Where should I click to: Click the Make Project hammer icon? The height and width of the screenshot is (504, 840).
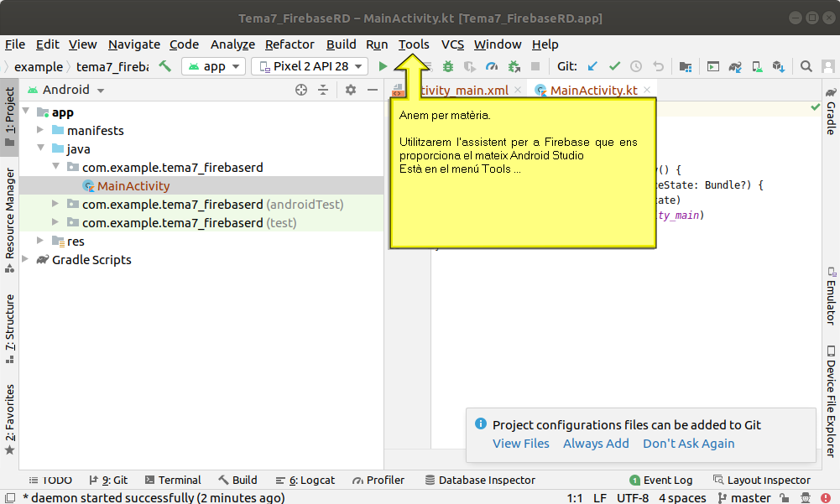point(165,66)
